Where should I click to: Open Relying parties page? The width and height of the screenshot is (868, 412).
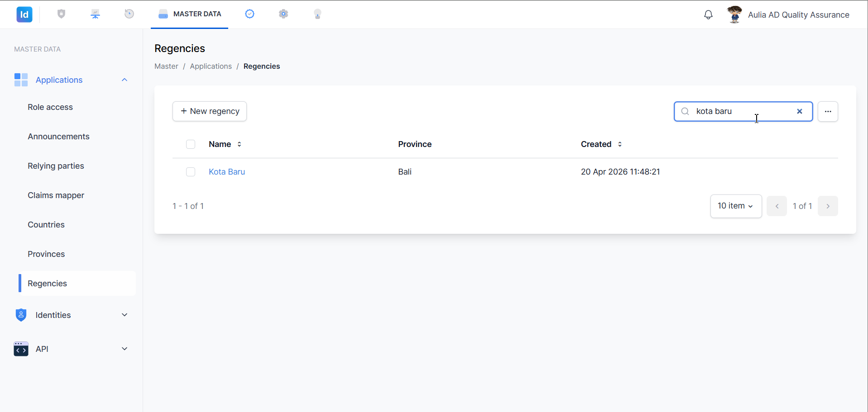(x=56, y=166)
